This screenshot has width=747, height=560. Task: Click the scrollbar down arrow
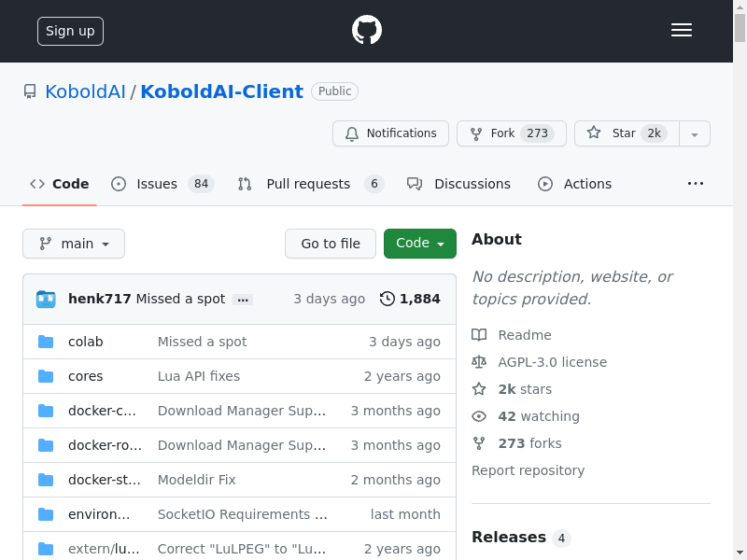740,553
